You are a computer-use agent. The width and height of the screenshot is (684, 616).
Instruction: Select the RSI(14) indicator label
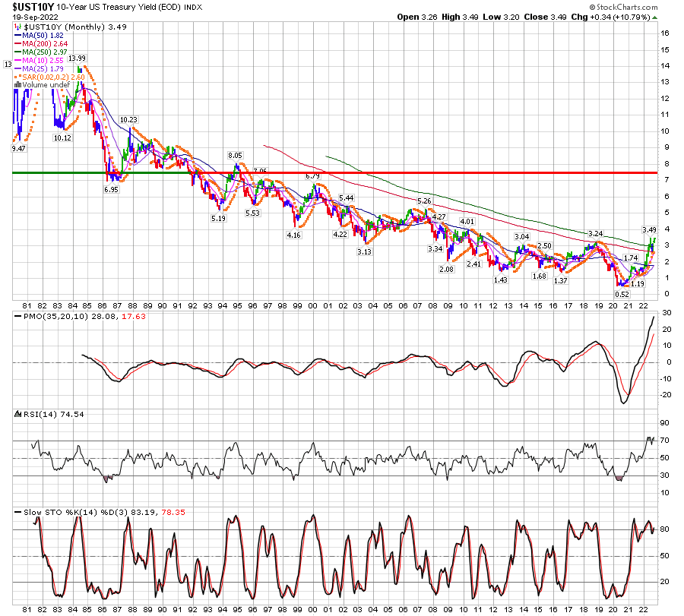point(32,414)
